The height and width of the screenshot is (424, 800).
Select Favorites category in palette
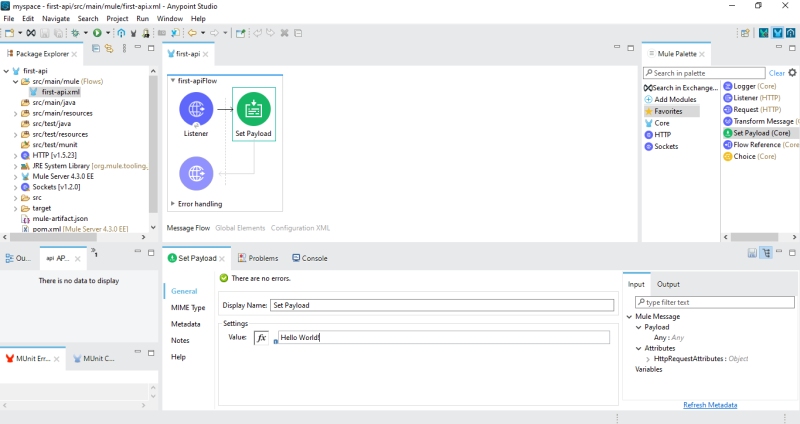(671, 111)
